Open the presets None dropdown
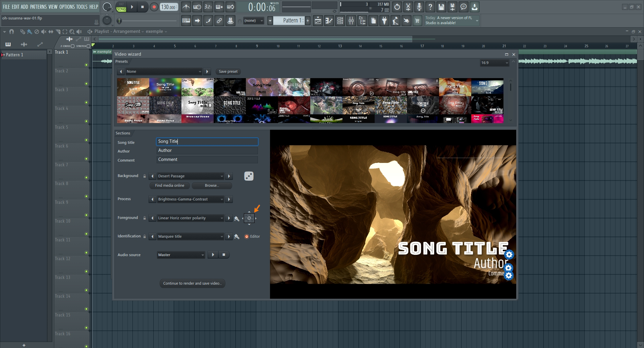This screenshot has width=644, height=348. 164,71
